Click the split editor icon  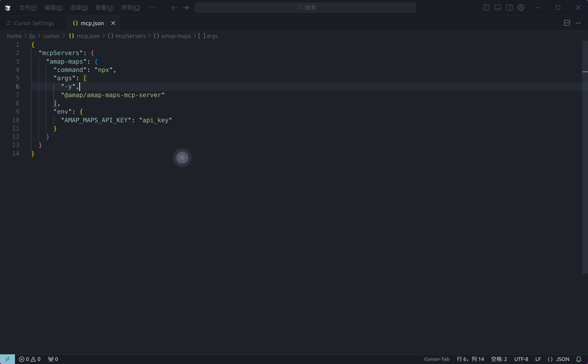(x=567, y=23)
